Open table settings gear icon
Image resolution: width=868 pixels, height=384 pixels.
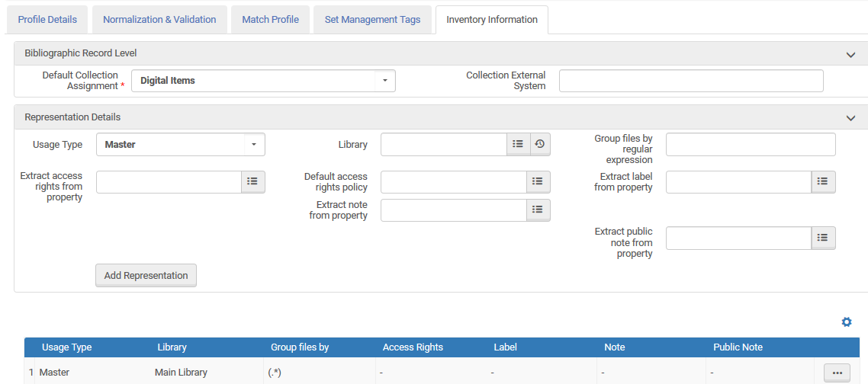point(846,322)
